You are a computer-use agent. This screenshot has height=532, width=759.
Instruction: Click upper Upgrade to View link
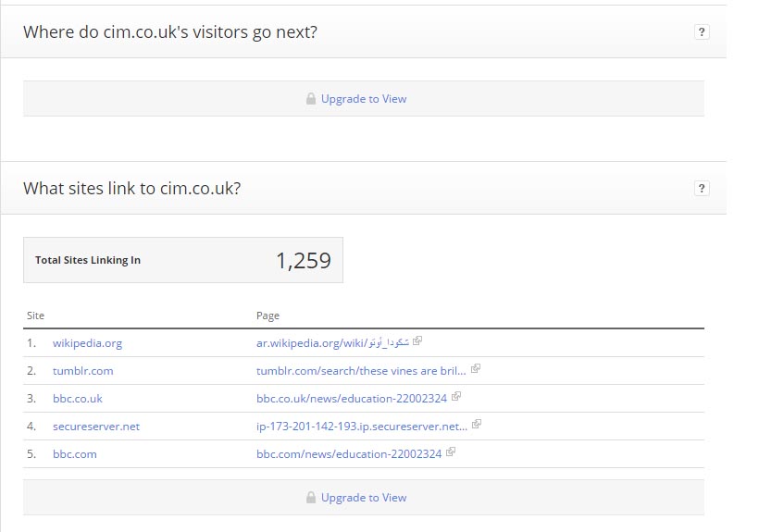(364, 99)
